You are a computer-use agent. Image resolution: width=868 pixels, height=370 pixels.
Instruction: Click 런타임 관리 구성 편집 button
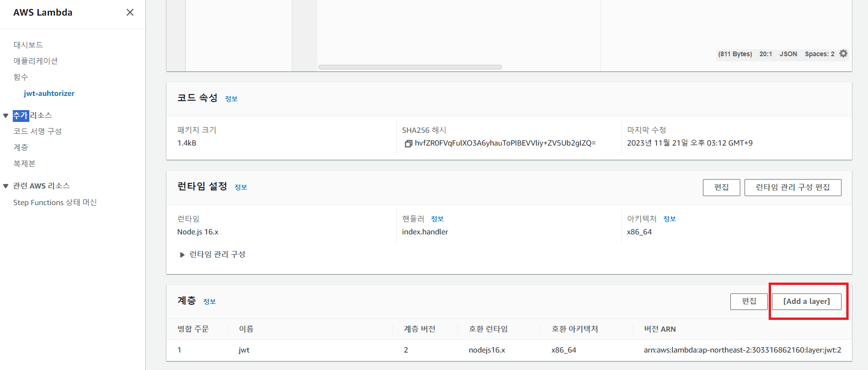pos(793,187)
